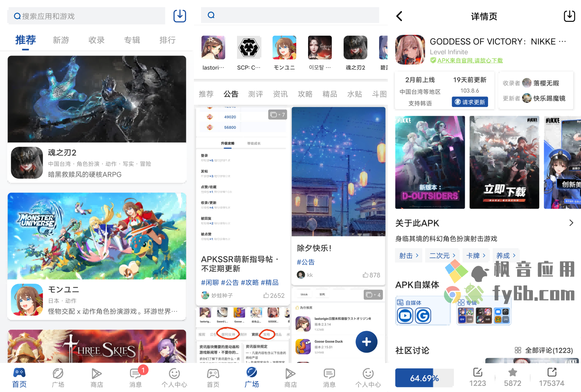Go to 商店 in left bottom navigation
The width and height of the screenshot is (581, 392).
[97, 378]
